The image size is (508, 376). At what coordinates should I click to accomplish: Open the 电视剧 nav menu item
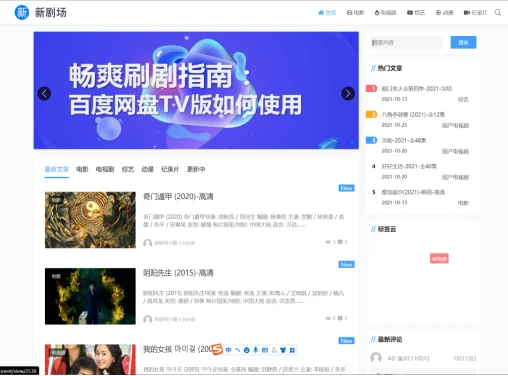click(385, 13)
